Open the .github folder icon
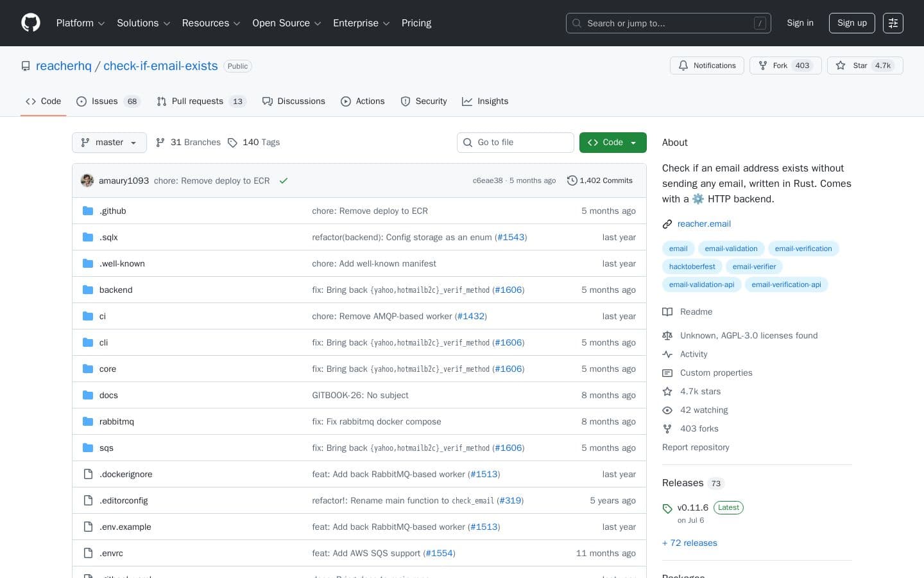The height and width of the screenshot is (578, 924). 88,211
